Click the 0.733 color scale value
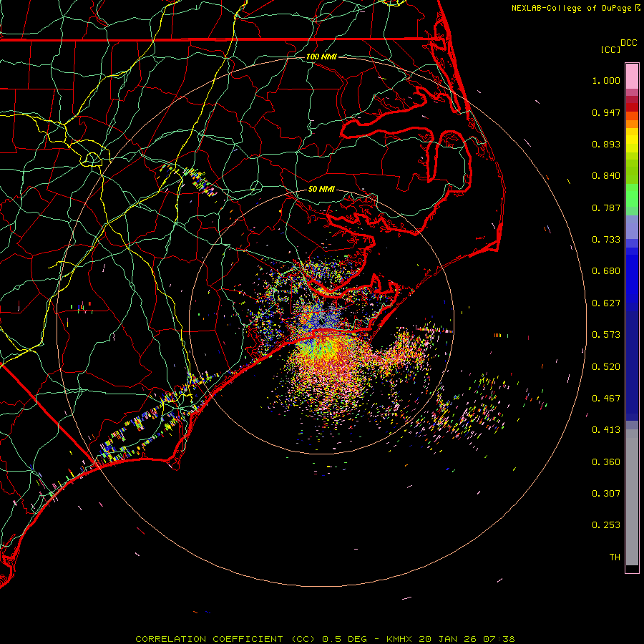This screenshot has height=644, width=644. [606, 240]
